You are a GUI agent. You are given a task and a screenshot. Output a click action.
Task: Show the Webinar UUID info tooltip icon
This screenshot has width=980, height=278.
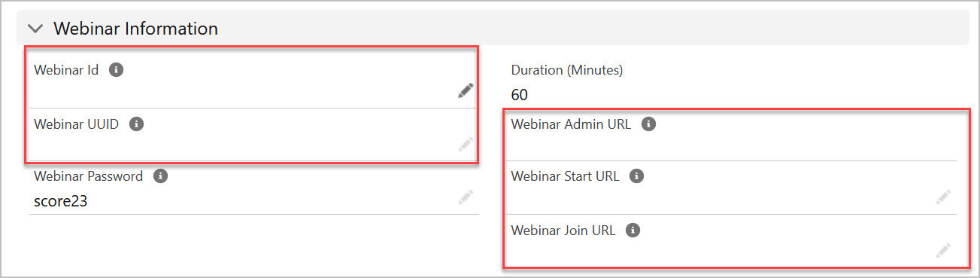pos(136,124)
